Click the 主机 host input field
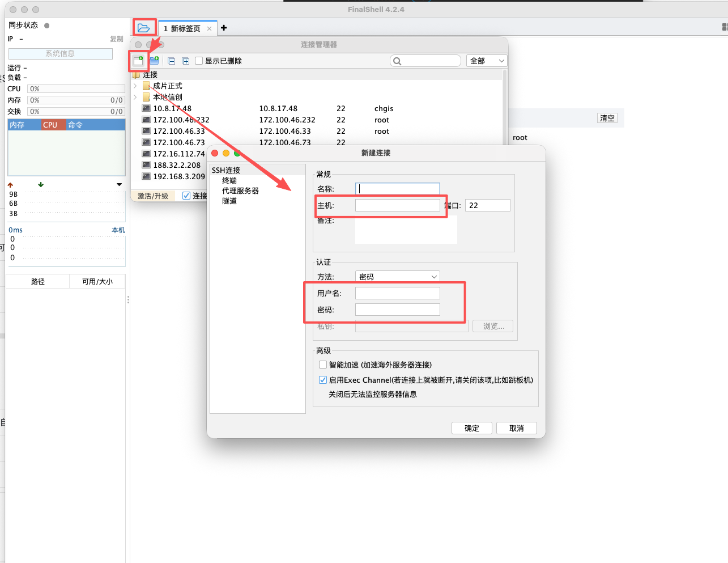This screenshot has width=728, height=563. 397,205
